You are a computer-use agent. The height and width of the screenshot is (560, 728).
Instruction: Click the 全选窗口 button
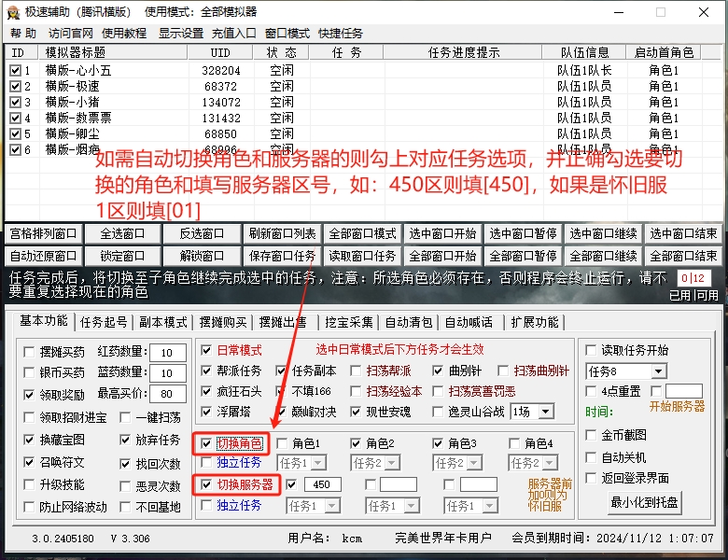122,233
